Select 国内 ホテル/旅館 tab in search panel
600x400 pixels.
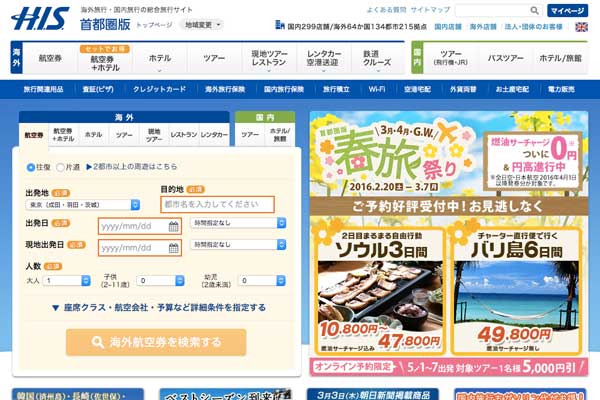pyautogui.click(x=280, y=135)
